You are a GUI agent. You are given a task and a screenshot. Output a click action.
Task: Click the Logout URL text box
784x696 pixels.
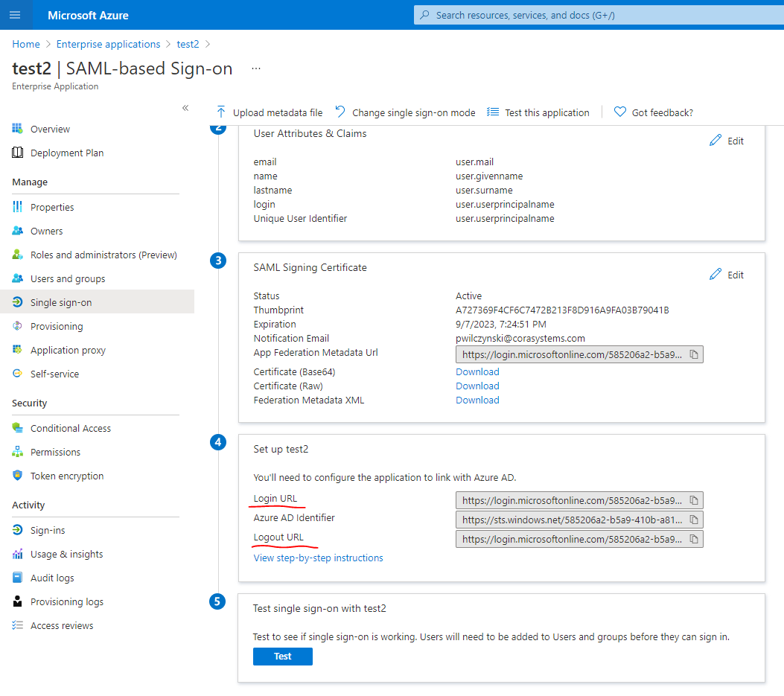[579, 539]
